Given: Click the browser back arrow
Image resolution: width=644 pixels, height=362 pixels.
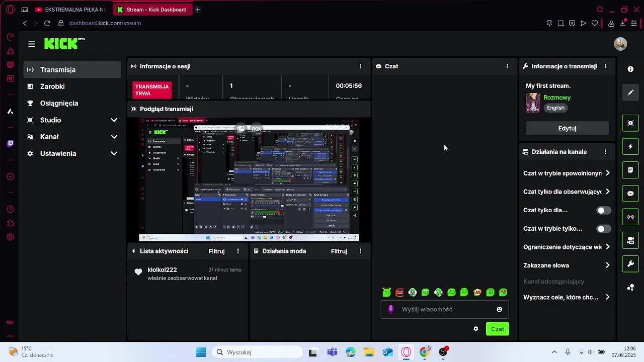Looking at the screenshot, I should [x=25, y=23].
